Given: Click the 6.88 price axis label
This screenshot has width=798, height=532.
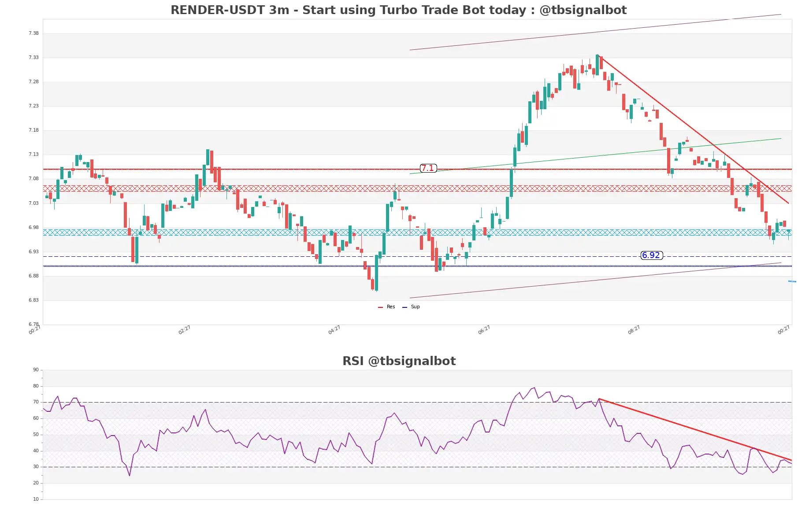Looking at the screenshot, I should coord(33,276).
